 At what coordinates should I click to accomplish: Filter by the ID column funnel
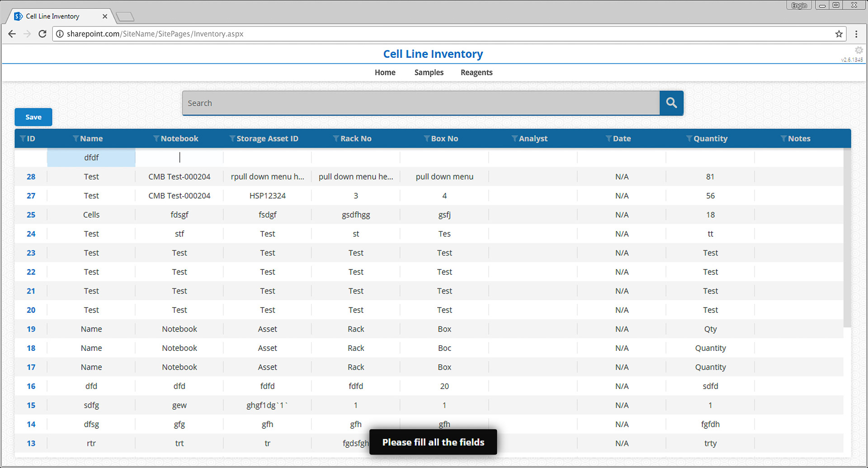tap(23, 139)
